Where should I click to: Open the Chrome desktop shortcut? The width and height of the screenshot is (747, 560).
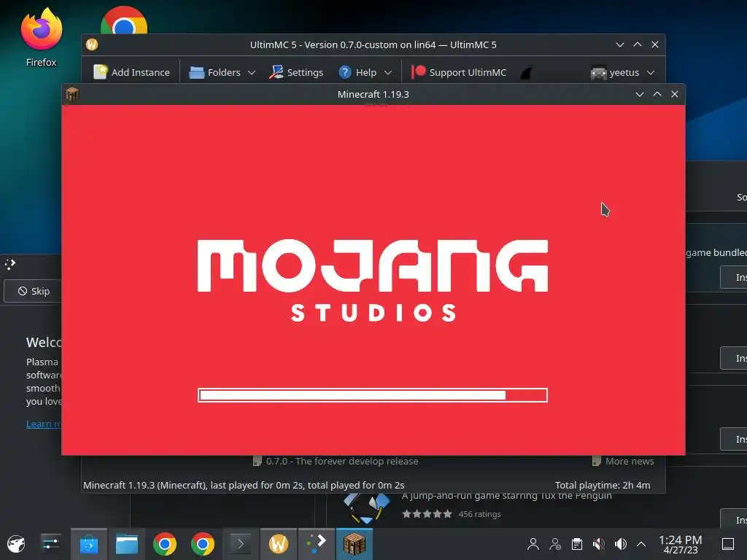[124, 20]
